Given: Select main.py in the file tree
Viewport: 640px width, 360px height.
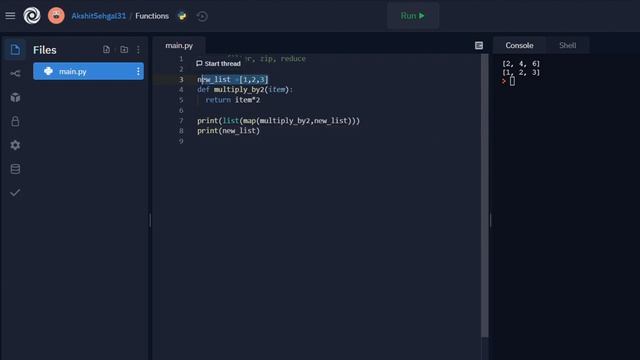Looking at the screenshot, I should (89, 71).
